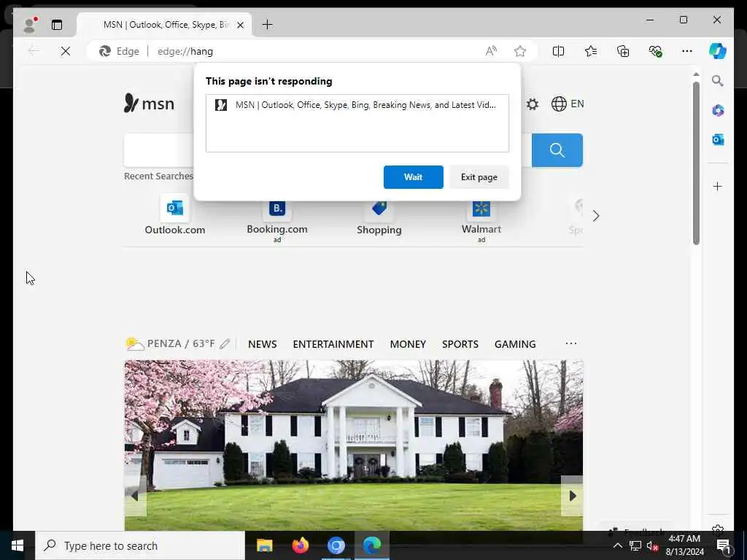Open Outlook.com quick link

coord(175,215)
